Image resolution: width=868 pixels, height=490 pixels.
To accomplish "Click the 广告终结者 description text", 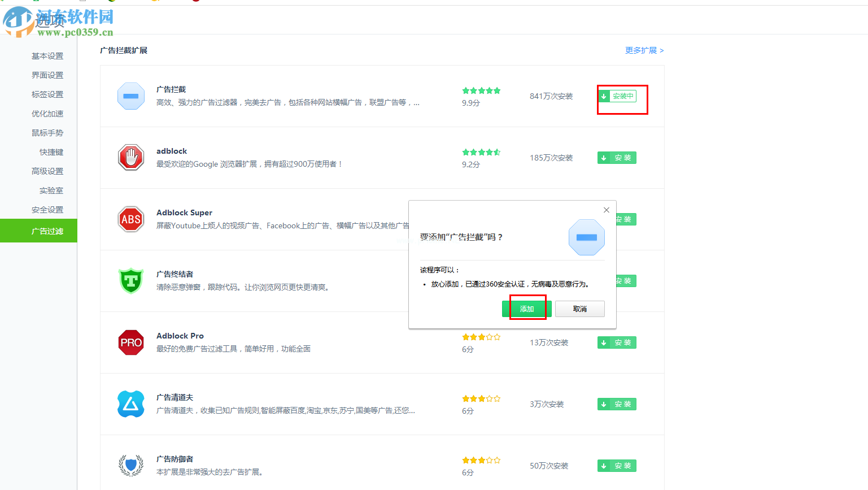I will [x=243, y=287].
